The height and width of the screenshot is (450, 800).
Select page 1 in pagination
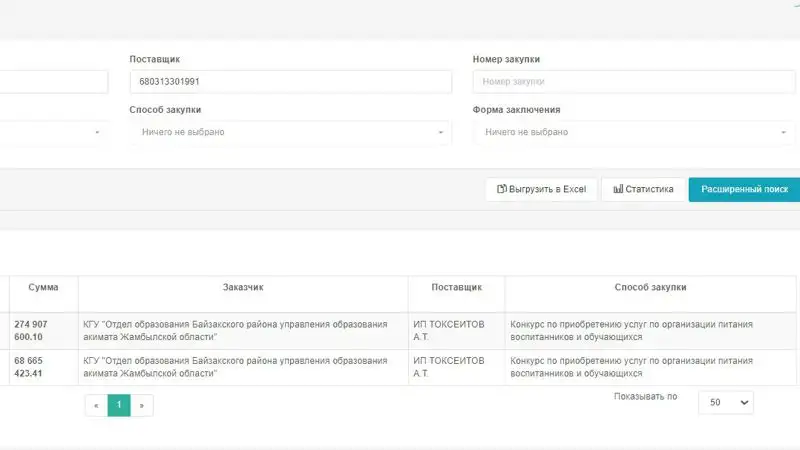point(119,405)
